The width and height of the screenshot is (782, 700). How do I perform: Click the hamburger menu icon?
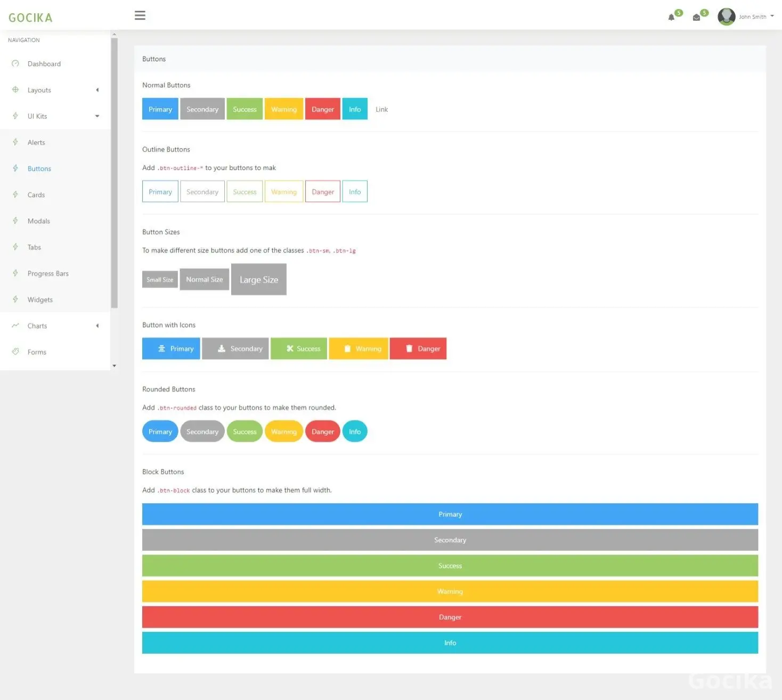140,15
